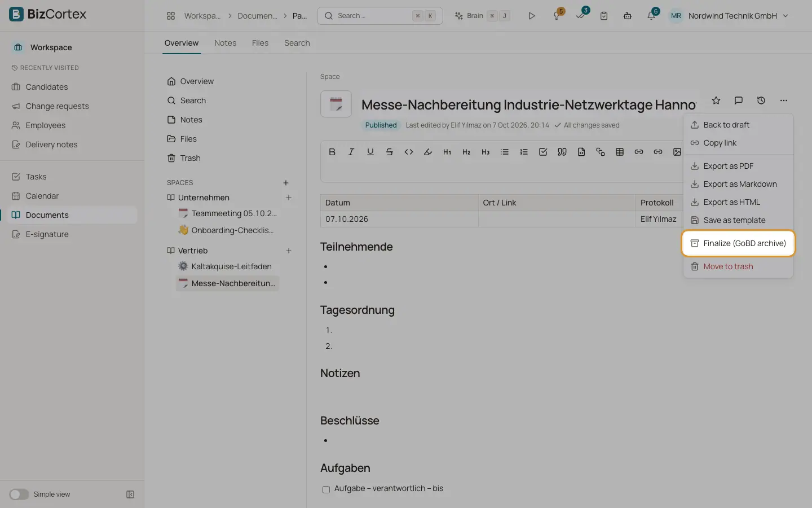The height and width of the screenshot is (508, 812).
Task: Open the document version history icon
Action: (x=761, y=100)
